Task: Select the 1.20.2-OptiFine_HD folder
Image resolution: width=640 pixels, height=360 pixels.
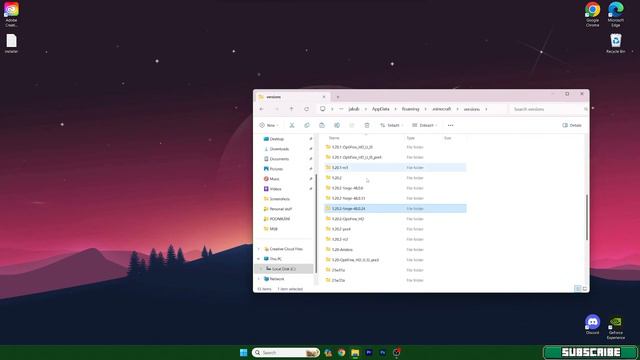Action: pos(395,219)
